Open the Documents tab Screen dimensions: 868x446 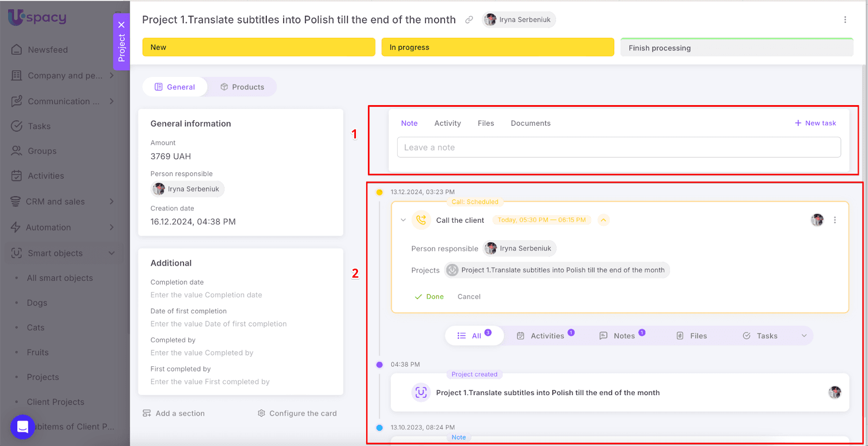tap(530, 124)
